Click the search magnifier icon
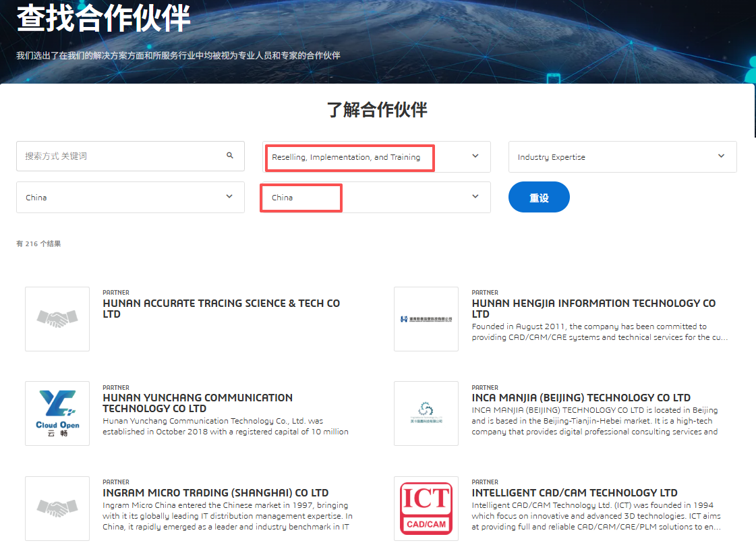 click(230, 155)
